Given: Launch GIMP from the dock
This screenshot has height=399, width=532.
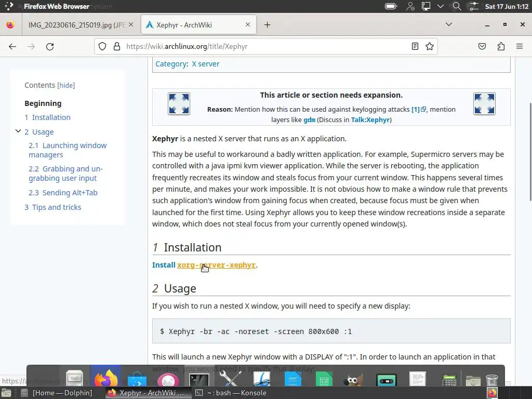Looking at the screenshot, I should coord(353,379).
